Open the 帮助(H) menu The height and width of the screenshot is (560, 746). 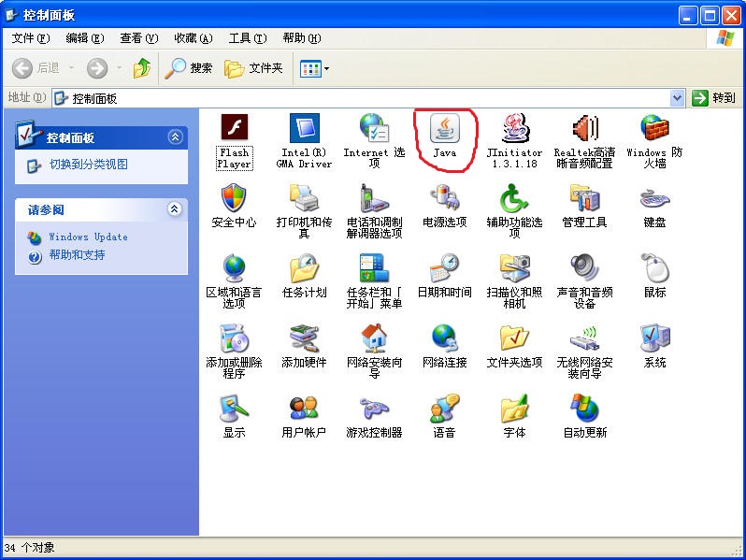point(302,38)
